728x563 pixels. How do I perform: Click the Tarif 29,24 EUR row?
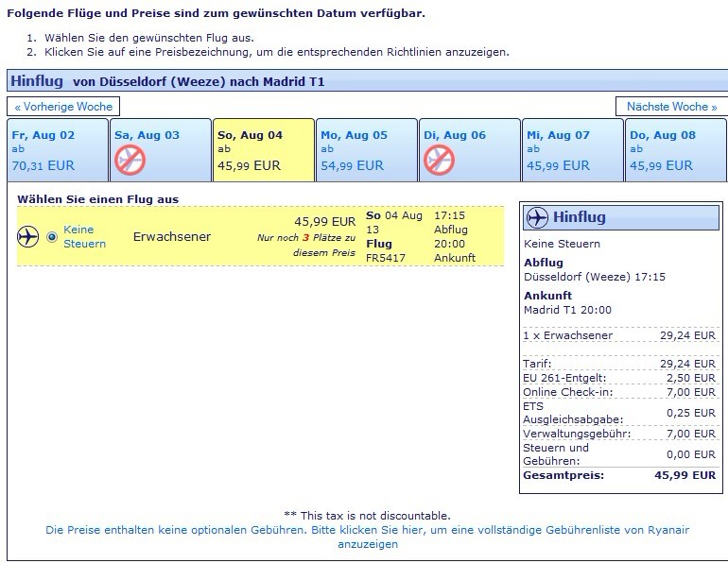(x=619, y=364)
